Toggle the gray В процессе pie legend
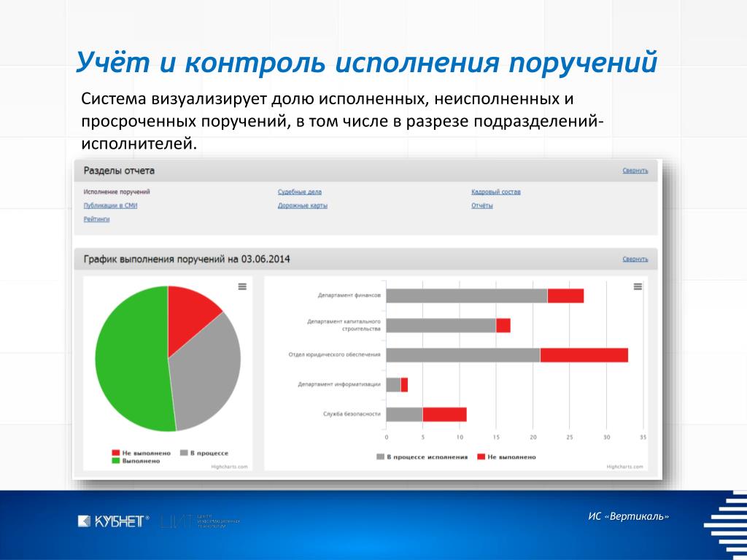This screenshot has height=560, width=747. pos(204,453)
